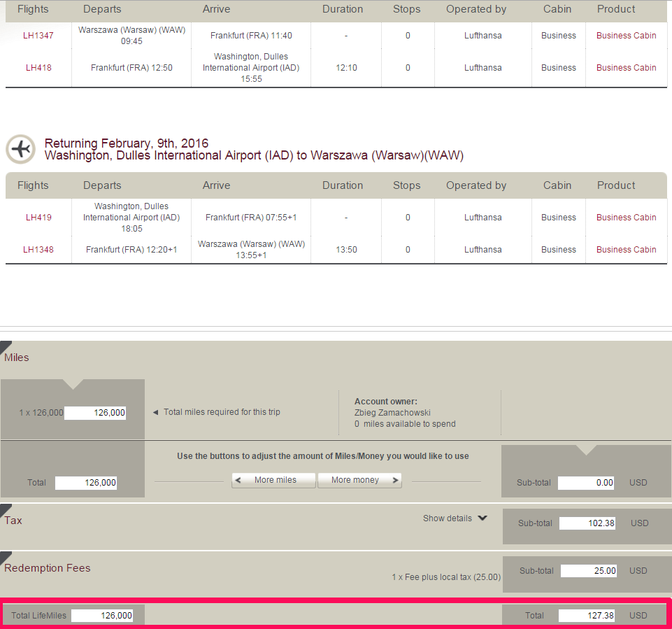672x629 pixels.
Task: Click the Miles section corner triangle
Action: pos(5,346)
